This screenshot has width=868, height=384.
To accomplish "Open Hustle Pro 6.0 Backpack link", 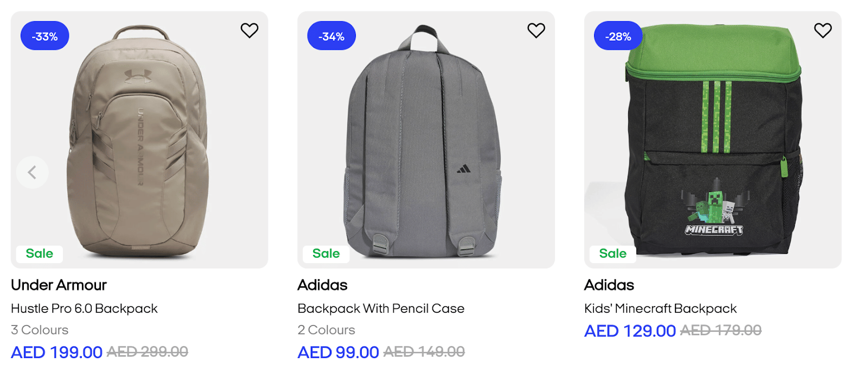I will point(84,309).
